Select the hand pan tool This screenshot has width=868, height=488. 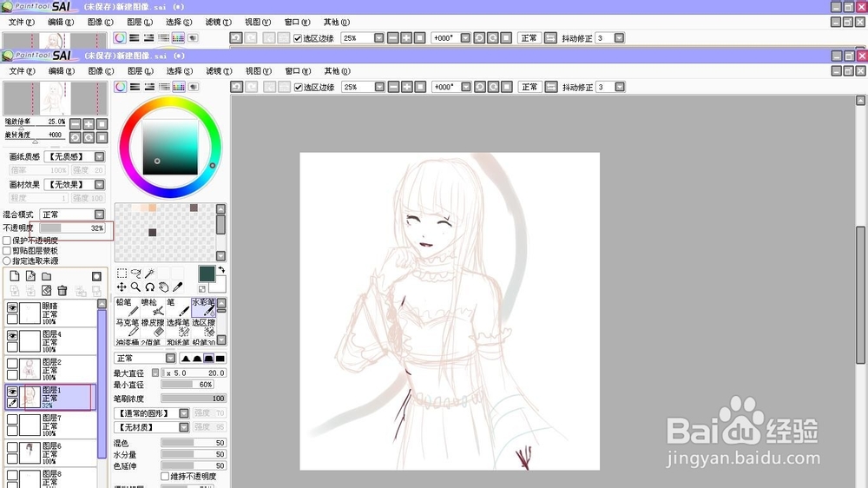coord(163,287)
